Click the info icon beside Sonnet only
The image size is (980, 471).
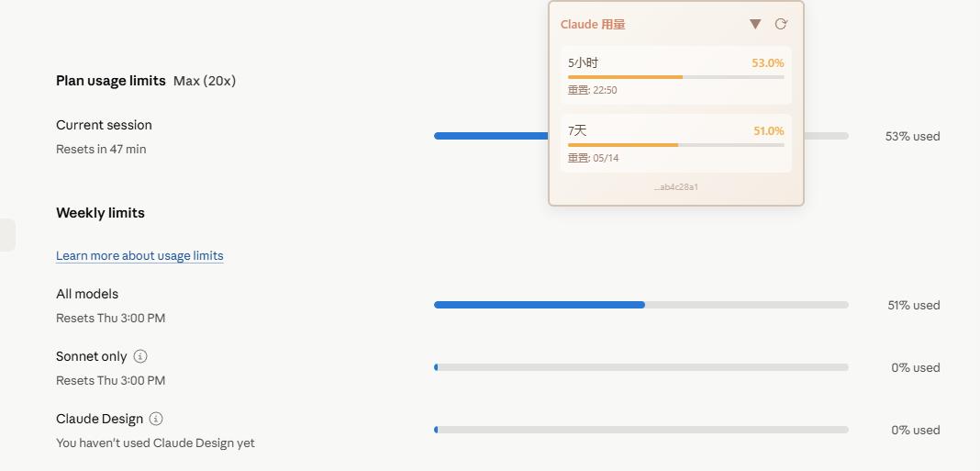click(140, 356)
